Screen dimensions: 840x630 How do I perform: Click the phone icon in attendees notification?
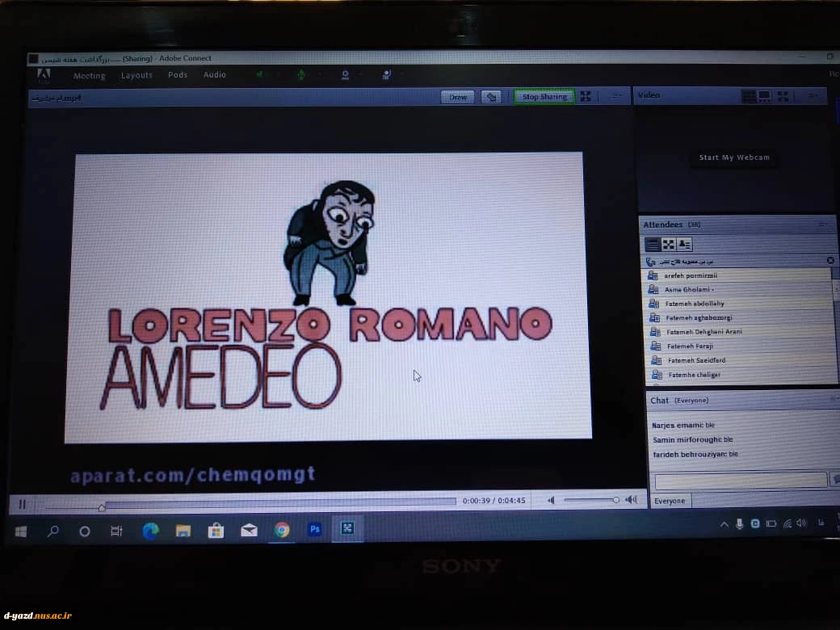pyautogui.click(x=650, y=262)
